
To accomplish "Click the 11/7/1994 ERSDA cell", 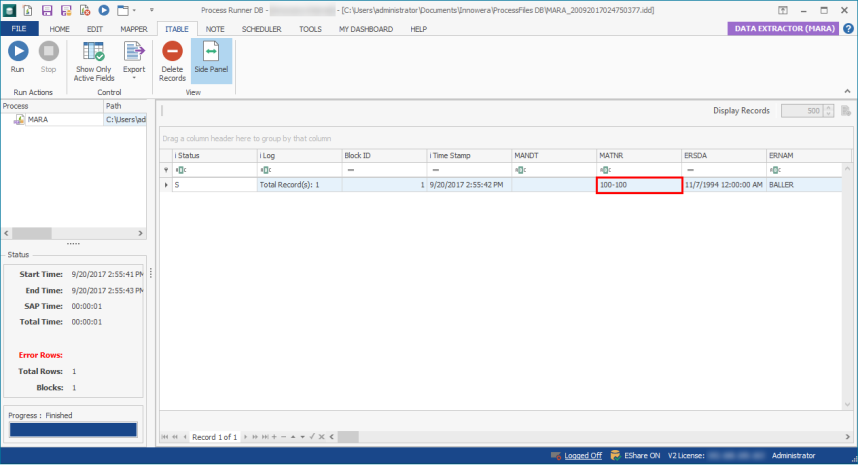I will pos(723,185).
